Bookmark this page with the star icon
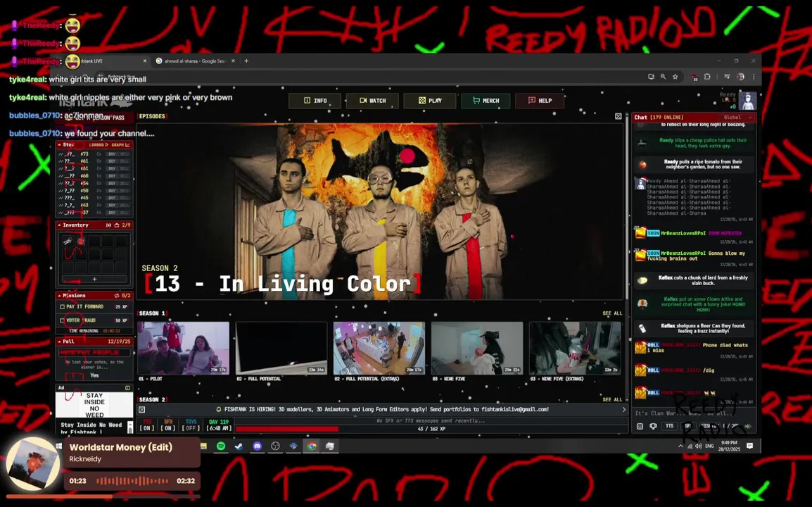 675,77
